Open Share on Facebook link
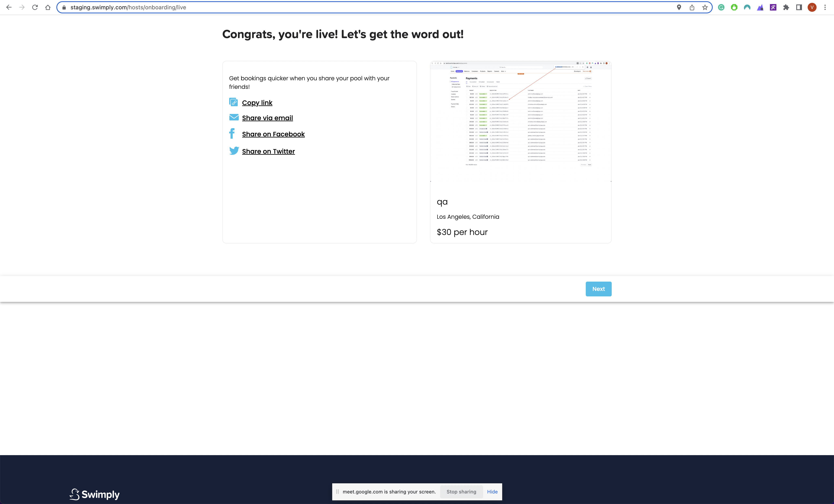Screen dimensions: 834x504 273,134
